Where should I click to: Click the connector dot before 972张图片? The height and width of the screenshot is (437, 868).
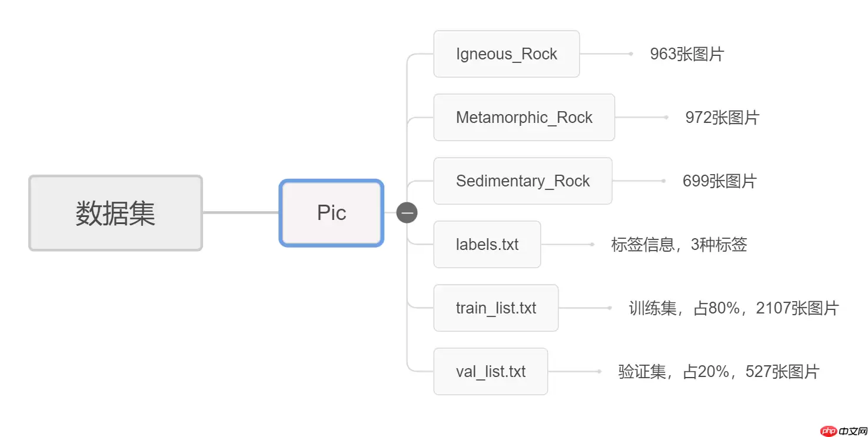pyautogui.click(x=666, y=117)
